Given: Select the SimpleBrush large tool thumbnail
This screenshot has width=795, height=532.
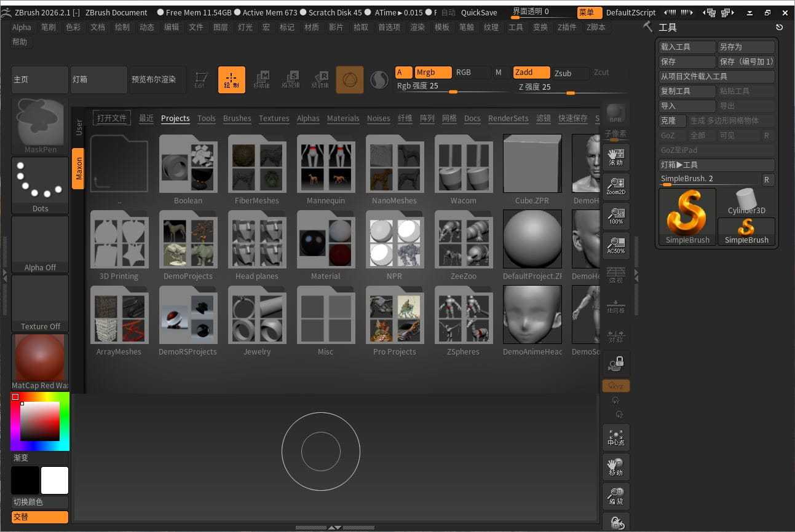Looking at the screenshot, I should pyautogui.click(x=687, y=217).
